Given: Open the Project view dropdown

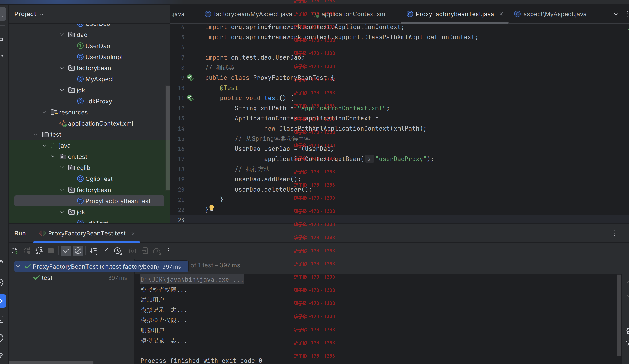Looking at the screenshot, I should (29, 14).
